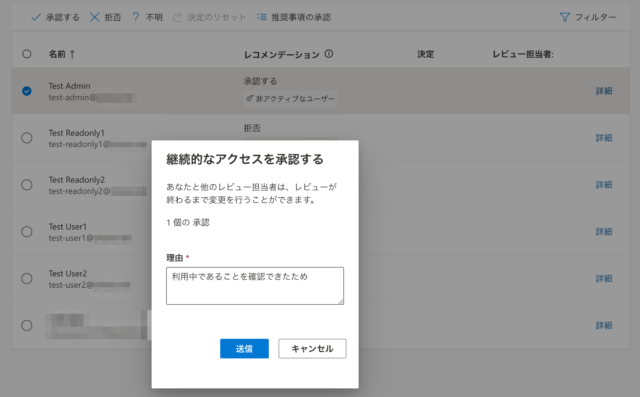Click the 承認する checkmark icon in toolbar
Image resolution: width=640 pixels, height=397 pixels.
(x=36, y=17)
